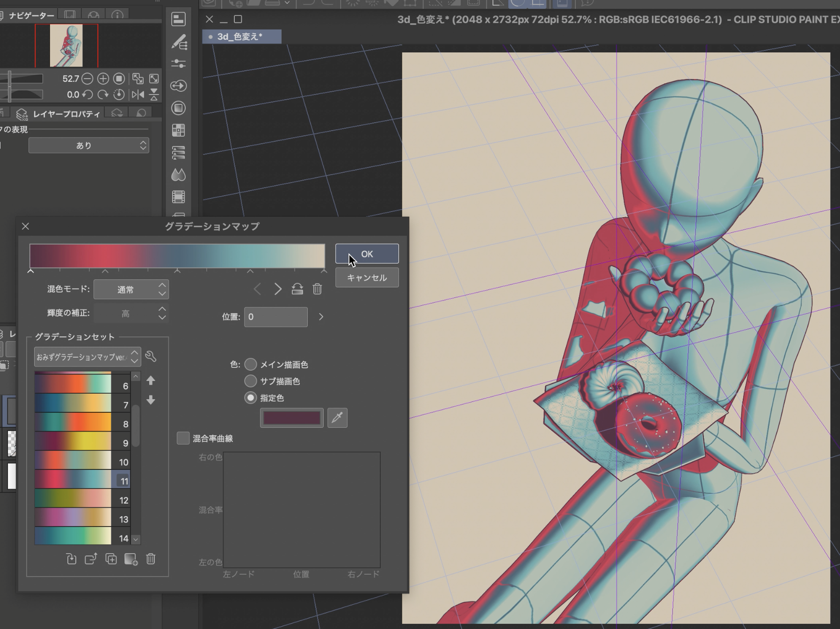This screenshot has width=840, height=629.
Task: Open the gradient set name dropdown
Action: [87, 357]
